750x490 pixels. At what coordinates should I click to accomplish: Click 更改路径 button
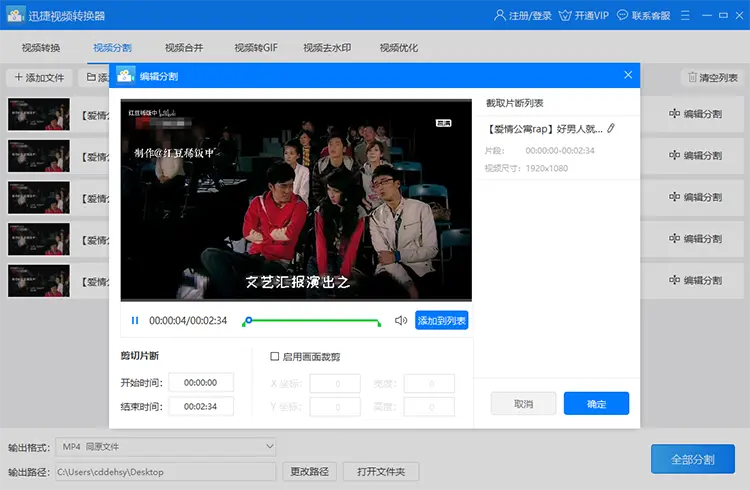pos(309,472)
